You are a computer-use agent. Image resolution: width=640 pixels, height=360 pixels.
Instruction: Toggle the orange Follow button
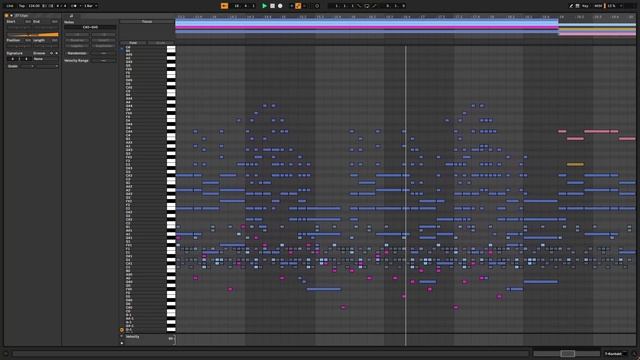[x=224, y=6]
